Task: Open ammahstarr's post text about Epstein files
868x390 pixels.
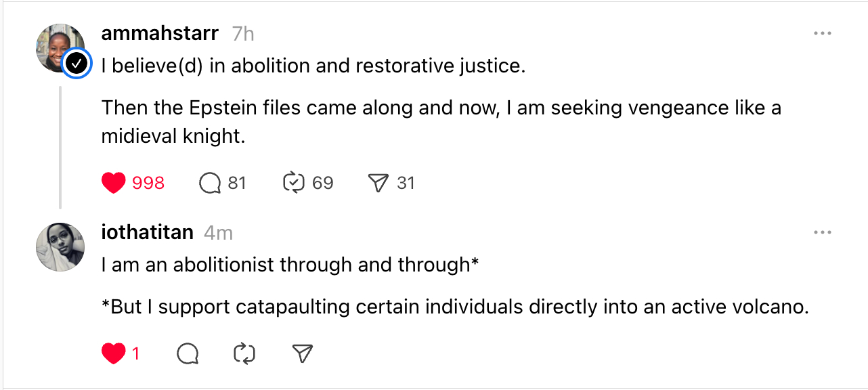Action: [440, 122]
